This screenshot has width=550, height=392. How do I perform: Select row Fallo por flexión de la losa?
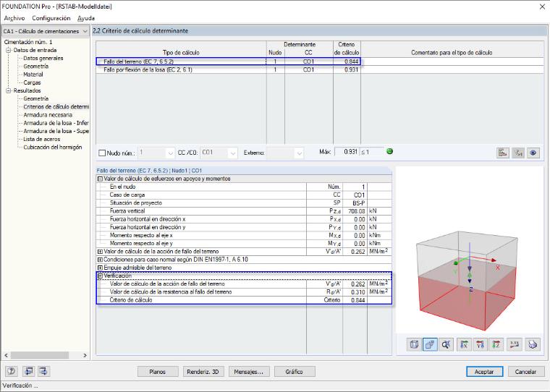click(320, 69)
